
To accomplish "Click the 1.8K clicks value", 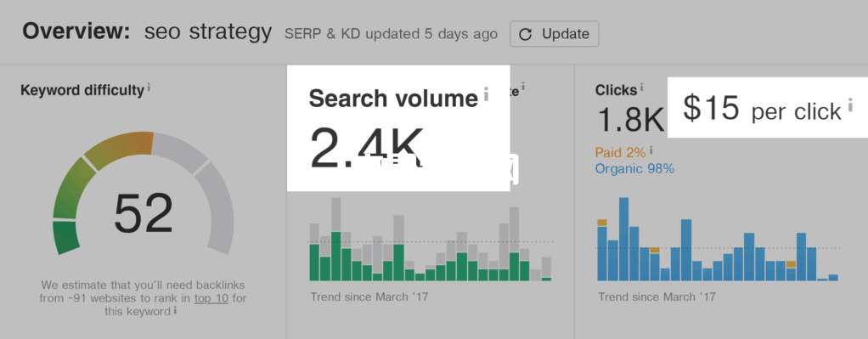I will tap(630, 118).
